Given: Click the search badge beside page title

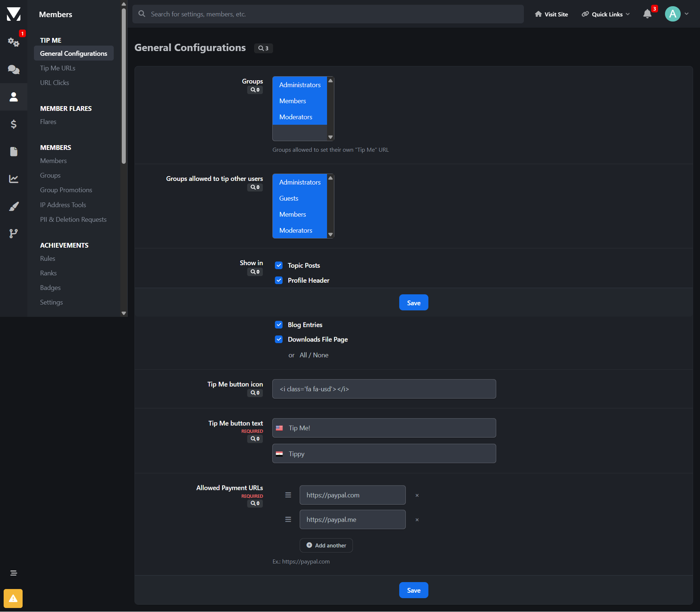Looking at the screenshot, I should pyautogui.click(x=263, y=48).
